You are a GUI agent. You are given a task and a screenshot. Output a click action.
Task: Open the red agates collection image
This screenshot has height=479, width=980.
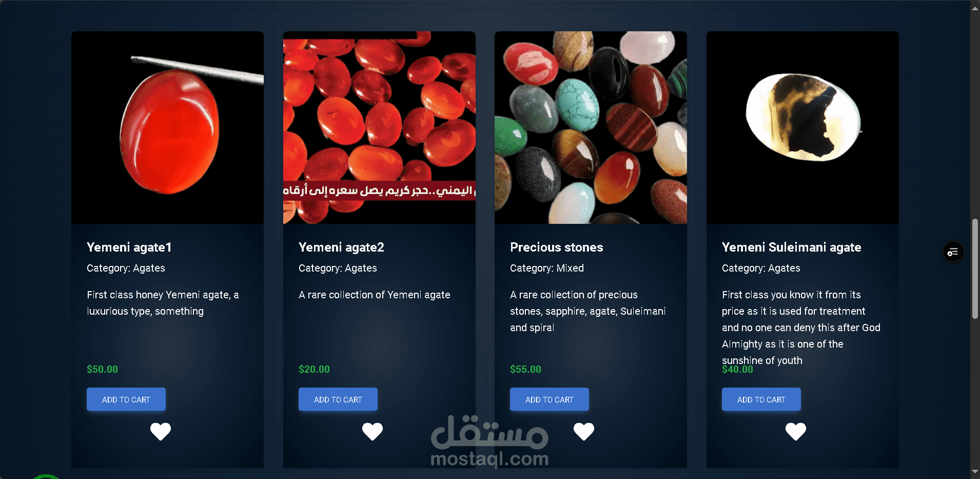(x=379, y=127)
